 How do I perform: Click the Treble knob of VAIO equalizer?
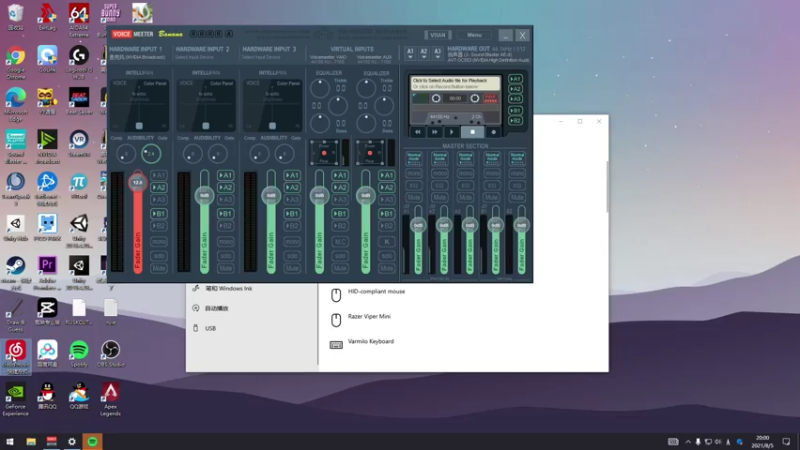point(320,89)
